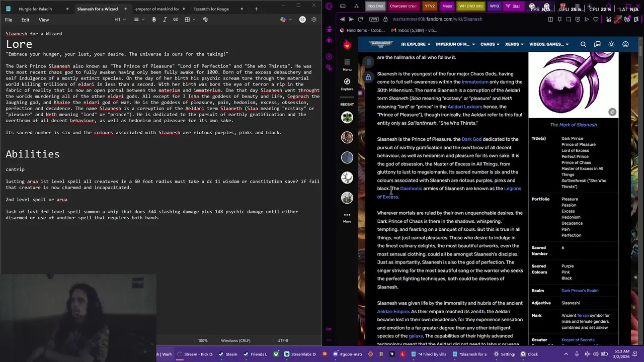
Task: Open Keeper of Secrets link
Action: pyautogui.click(x=578, y=340)
